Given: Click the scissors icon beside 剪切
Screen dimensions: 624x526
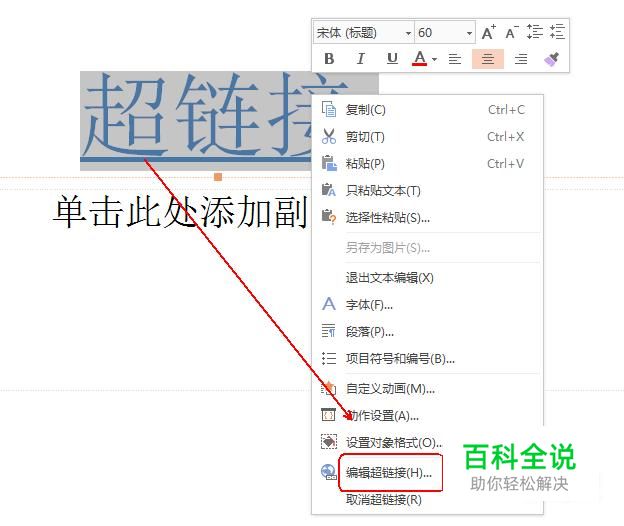Looking at the screenshot, I should click(x=329, y=136).
